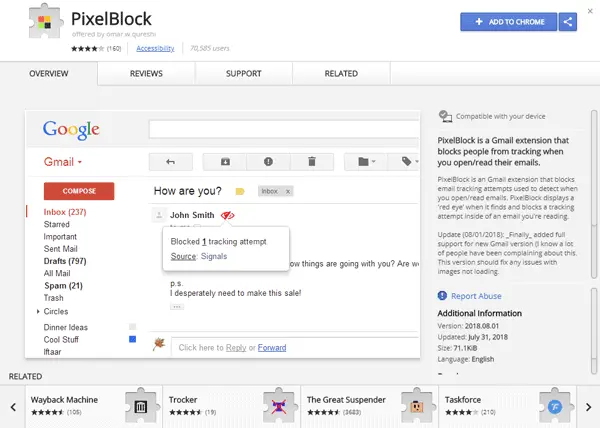
Task: Open the Trocker related extension
Action: point(183,400)
